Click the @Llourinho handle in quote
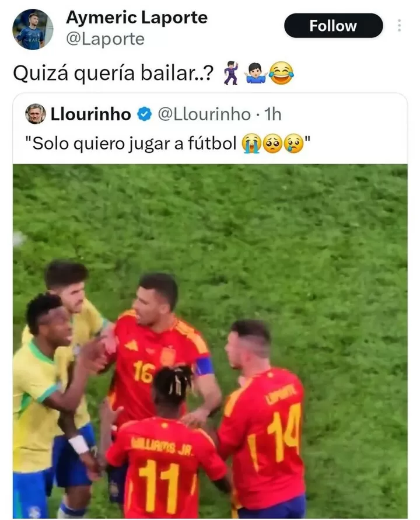Image resolution: width=420 pixels, height=520 pixels. (x=204, y=114)
